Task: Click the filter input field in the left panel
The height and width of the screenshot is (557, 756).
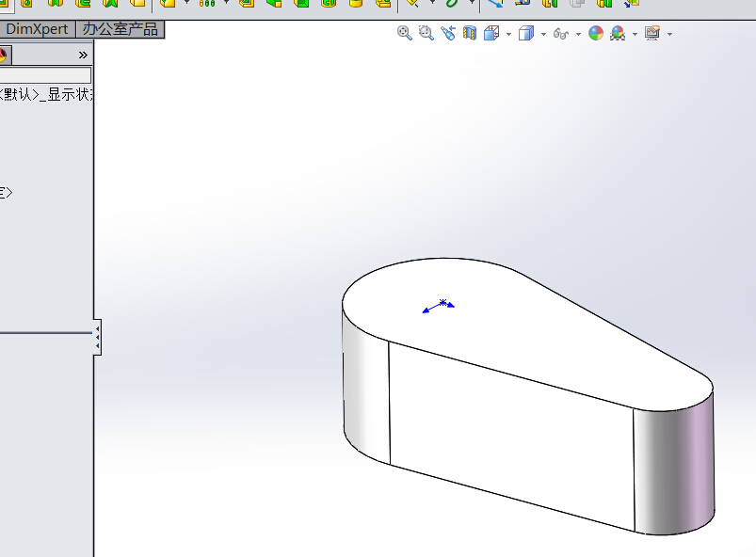Action: [45, 75]
